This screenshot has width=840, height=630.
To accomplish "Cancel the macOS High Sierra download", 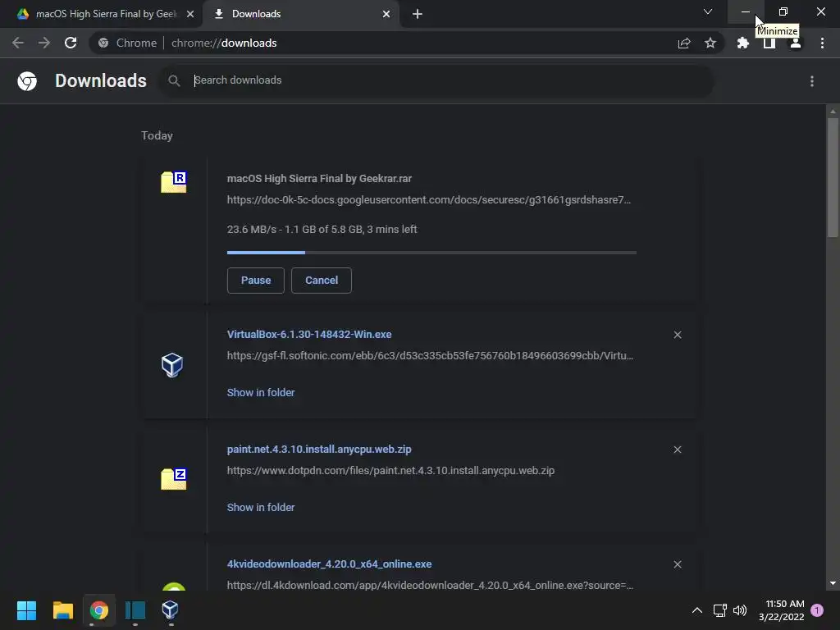I will coord(322,281).
